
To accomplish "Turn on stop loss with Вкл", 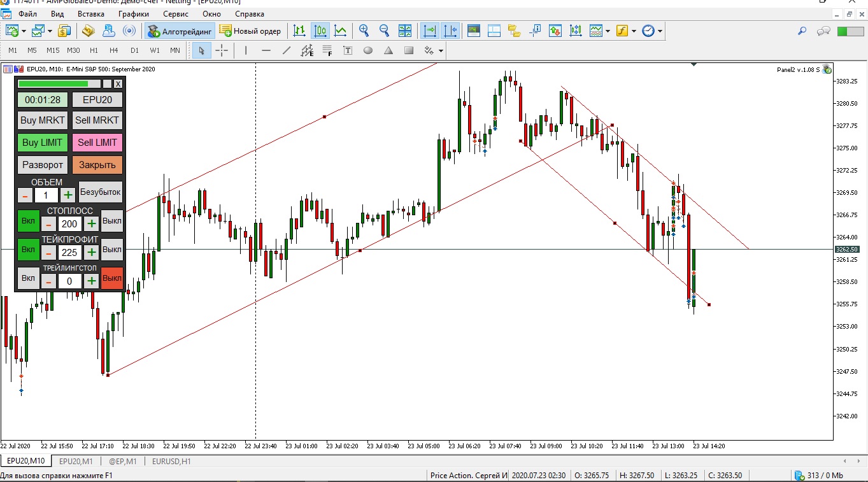I will tap(28, 221).
